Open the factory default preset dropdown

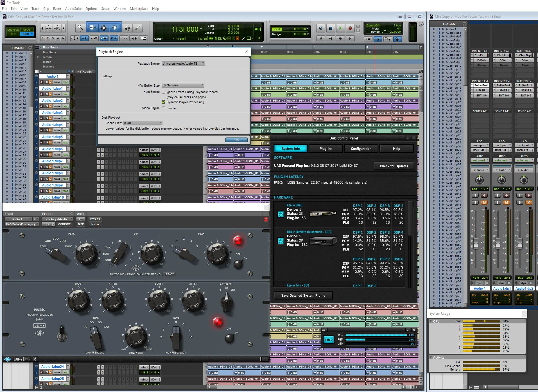click(x=58, y=219)
